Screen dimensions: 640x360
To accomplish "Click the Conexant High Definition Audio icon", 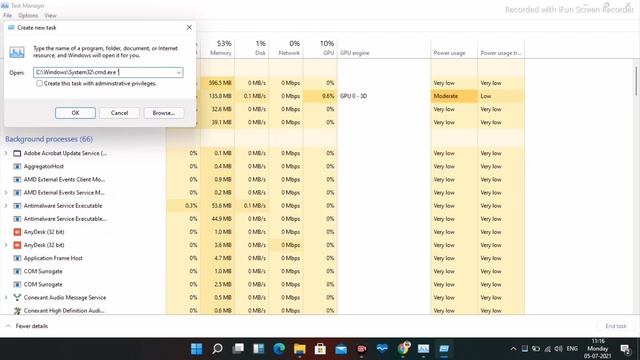I will pos(17,311).
